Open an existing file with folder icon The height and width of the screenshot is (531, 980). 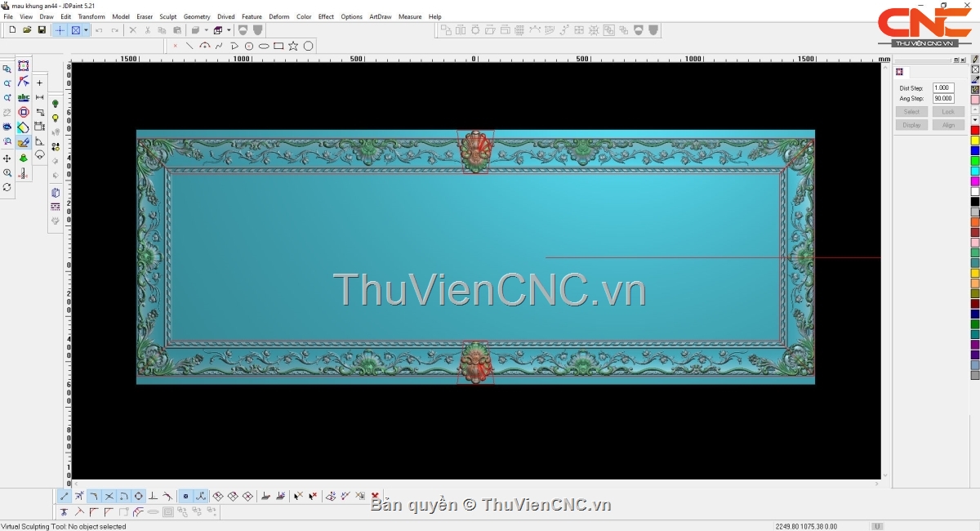click(27, 30)
